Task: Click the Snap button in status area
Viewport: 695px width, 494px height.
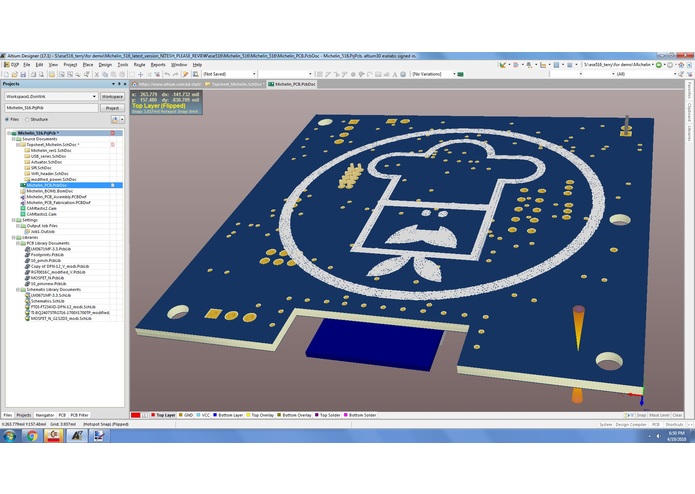Action: click(x=641, y=415)
